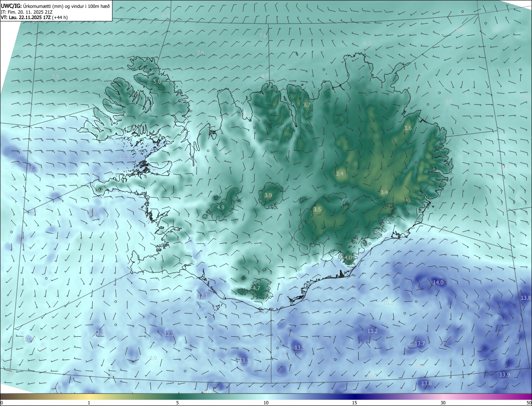The image size is (532, 406).
Task: Click the faint 10.2 value label
Action: click(x=388, y=303)
